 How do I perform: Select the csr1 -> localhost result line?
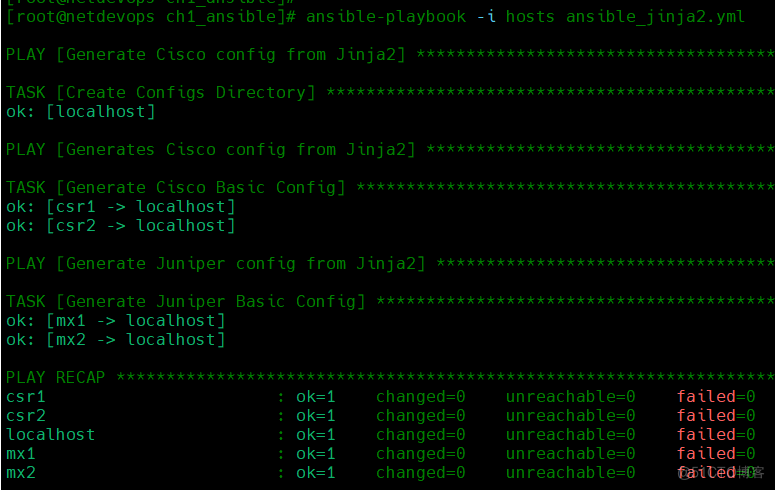click(x=120, y=207)
